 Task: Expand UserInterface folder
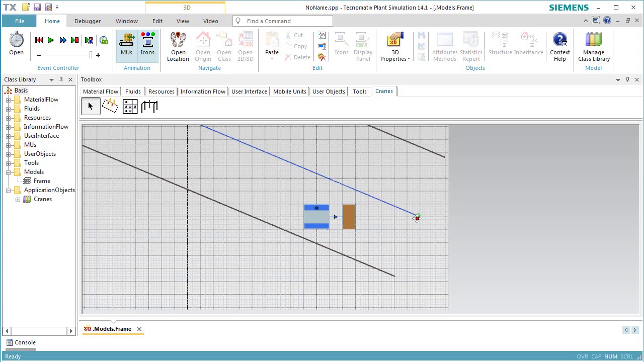pos(9,136)
